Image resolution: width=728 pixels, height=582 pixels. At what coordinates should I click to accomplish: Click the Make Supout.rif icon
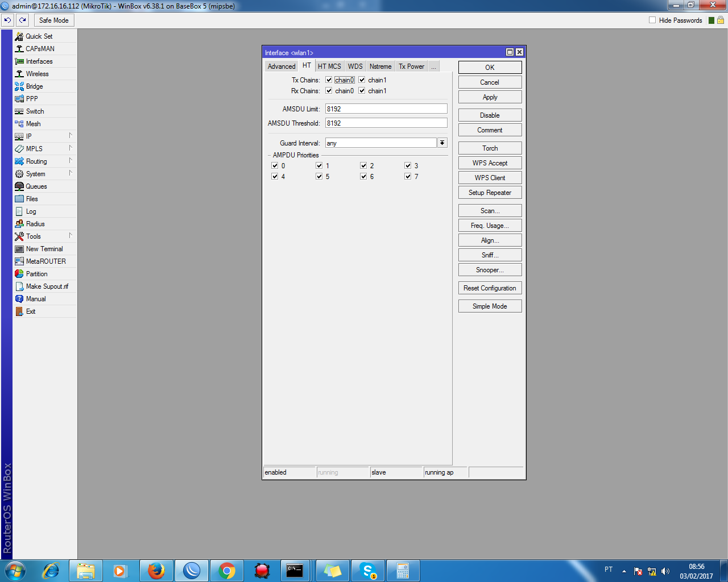tap(19, 286)
